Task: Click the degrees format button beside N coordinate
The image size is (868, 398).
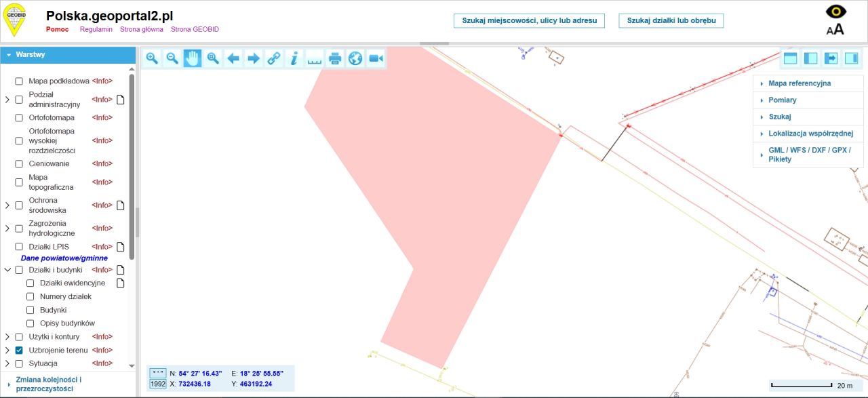Action: (x=157, y=373)
